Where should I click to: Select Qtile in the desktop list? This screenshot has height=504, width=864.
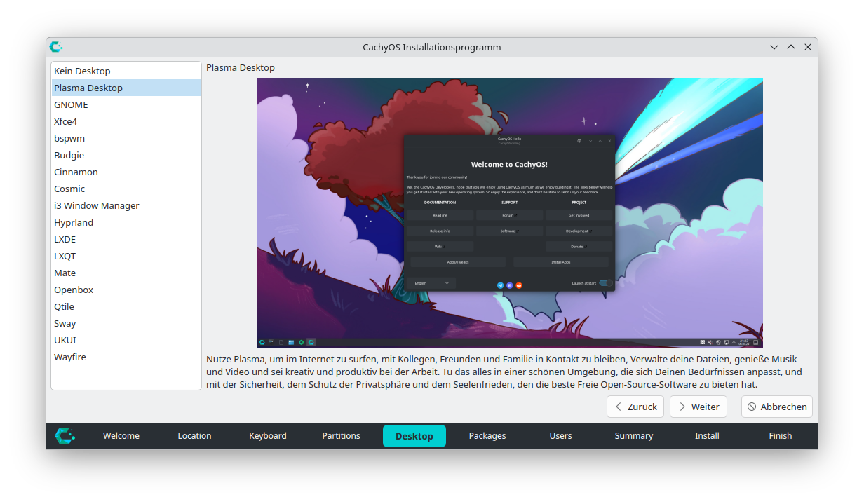pyautogui.click(x=126, y=306)
